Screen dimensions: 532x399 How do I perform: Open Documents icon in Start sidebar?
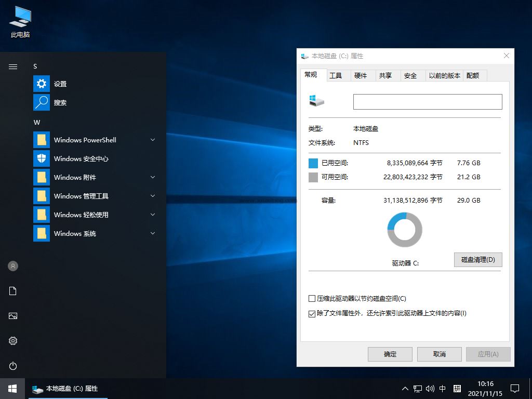point(13,291)
